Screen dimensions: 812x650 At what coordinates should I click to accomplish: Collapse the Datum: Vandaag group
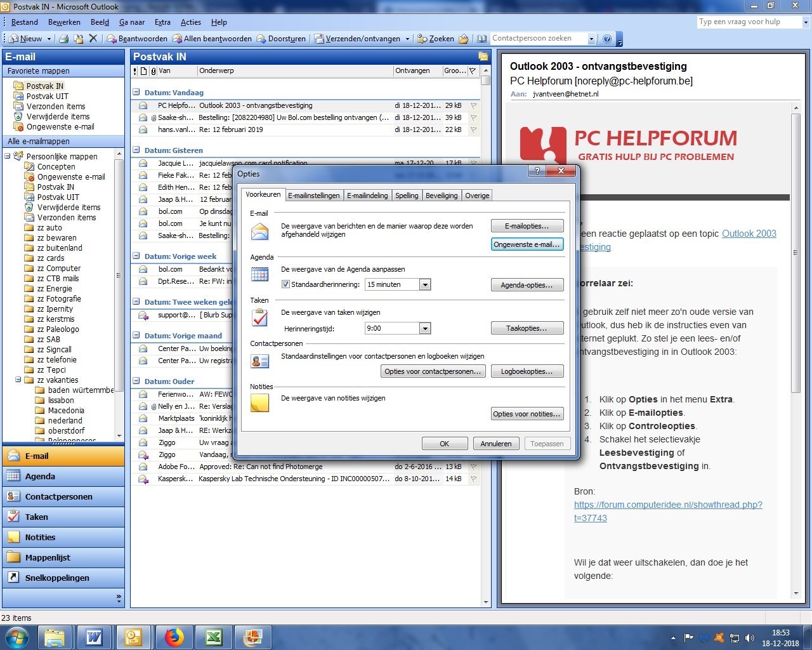point(136,92)
